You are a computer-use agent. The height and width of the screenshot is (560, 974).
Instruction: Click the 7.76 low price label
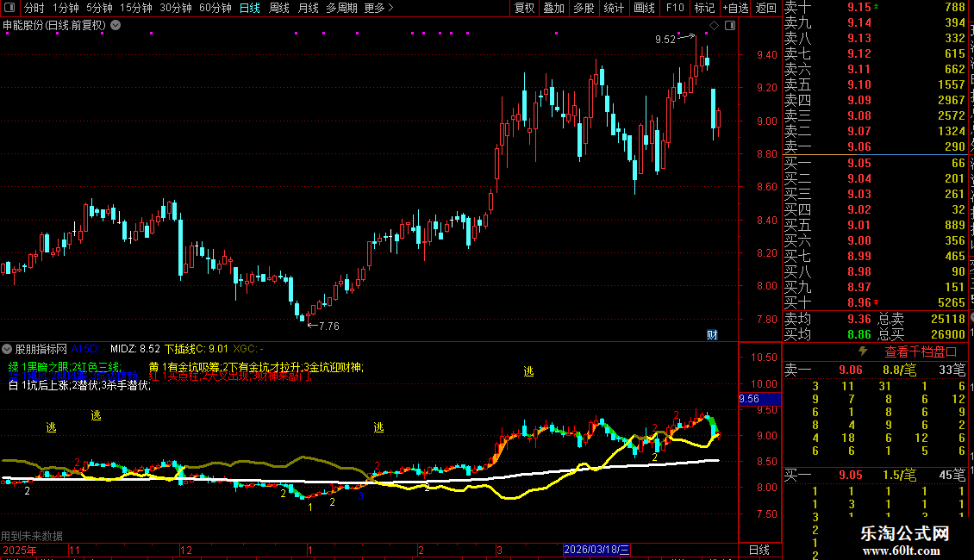point(329,326)
